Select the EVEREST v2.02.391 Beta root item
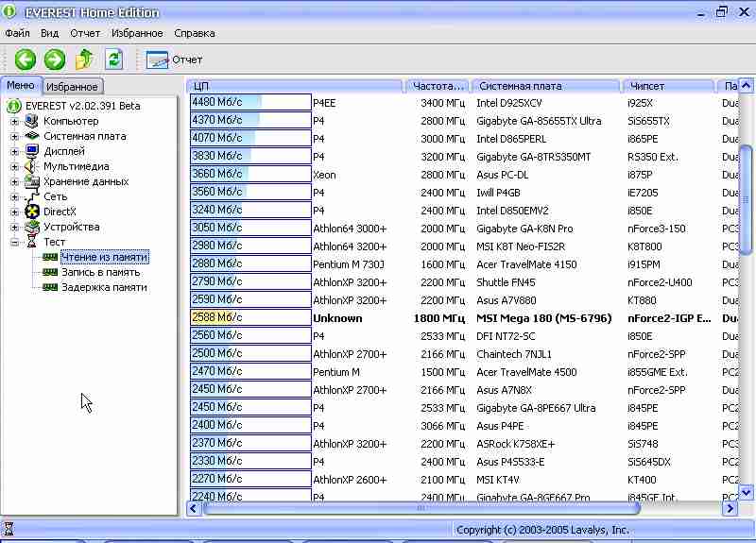Viewport: 756px width, 543px height. click(82, 106)
